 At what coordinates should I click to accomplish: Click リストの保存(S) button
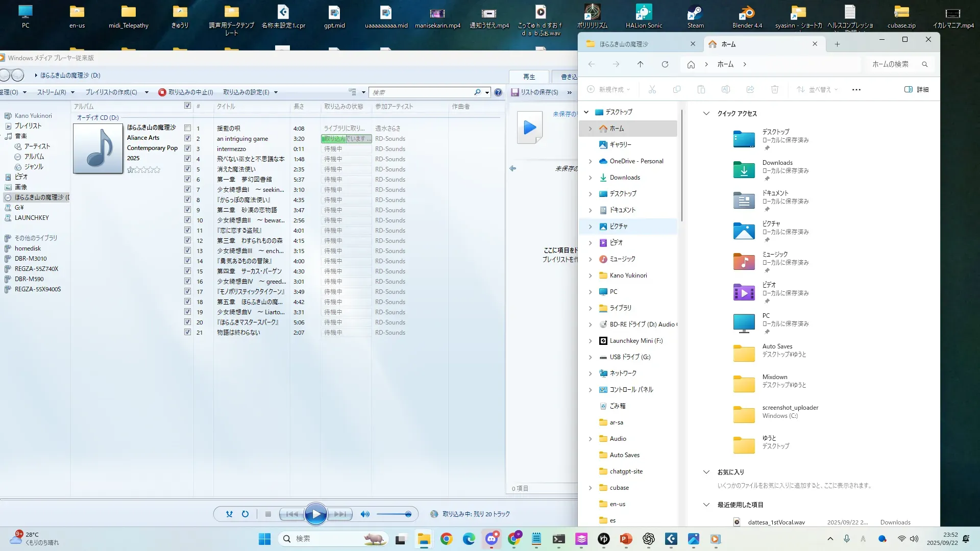535,92
